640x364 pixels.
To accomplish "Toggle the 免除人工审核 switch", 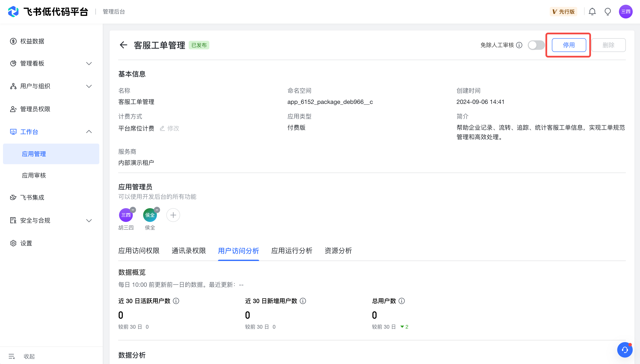I will 536,45.
